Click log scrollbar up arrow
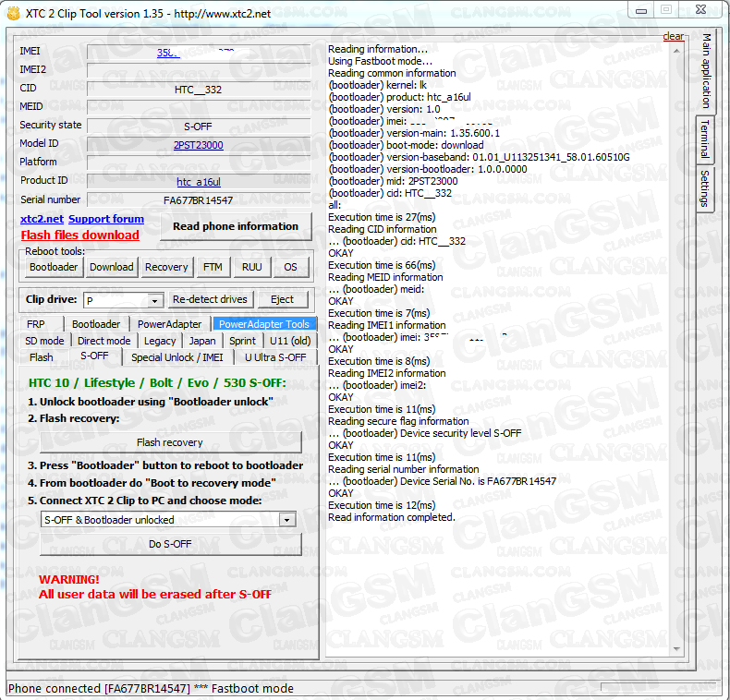 click(x=677, y=51)
